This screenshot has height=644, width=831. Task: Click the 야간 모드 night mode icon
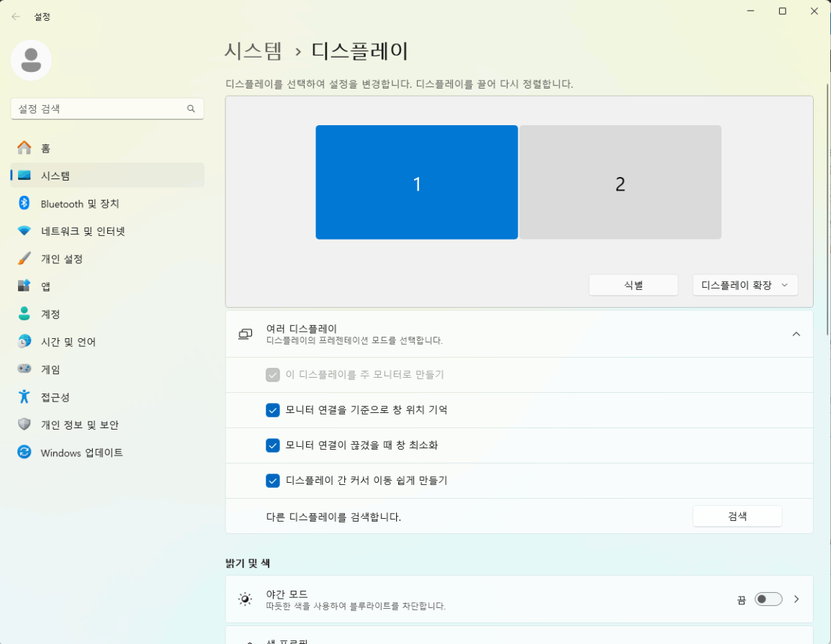[245, 599]
